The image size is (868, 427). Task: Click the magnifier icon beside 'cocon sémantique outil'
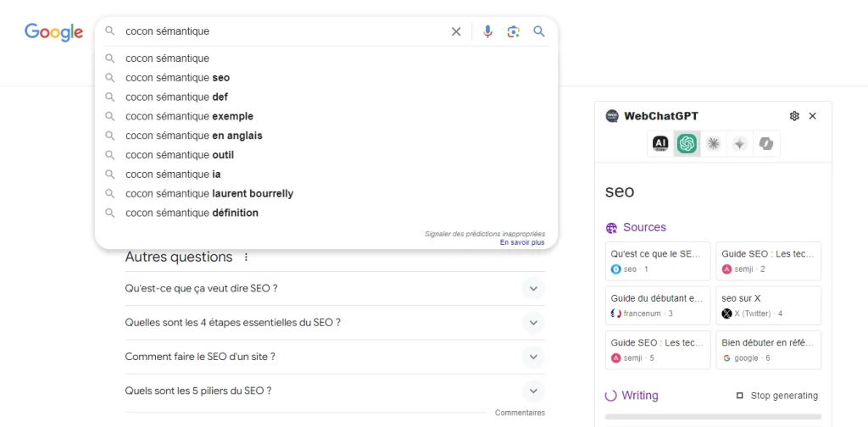pos(110,155)
